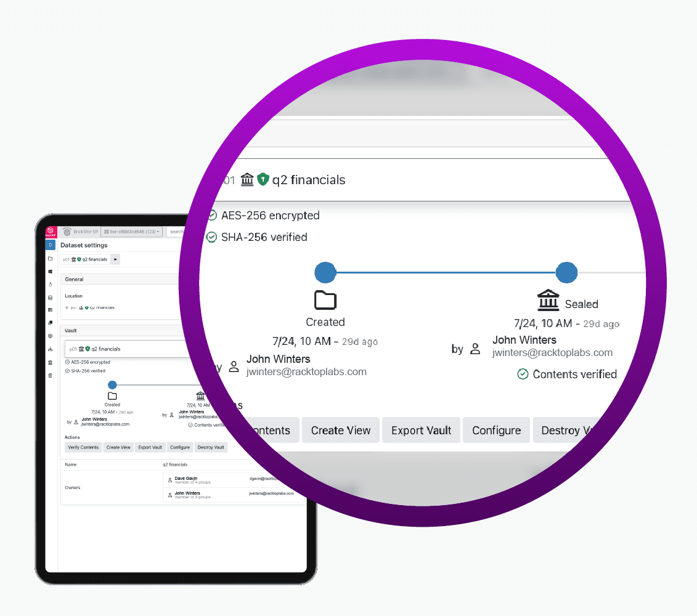The height and width of the screenshot is (616, 697).
Task: Click the user icon beside Dave Gavin
Action: [x=170, y=480]
